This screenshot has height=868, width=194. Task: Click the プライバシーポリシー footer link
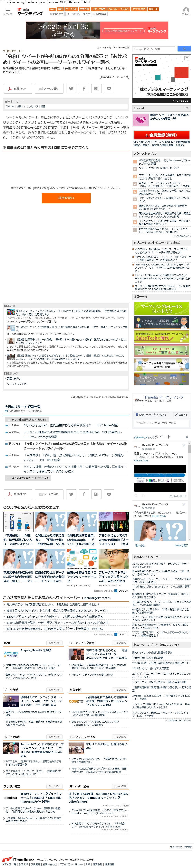pyautogui.click(x=71, y=864)
